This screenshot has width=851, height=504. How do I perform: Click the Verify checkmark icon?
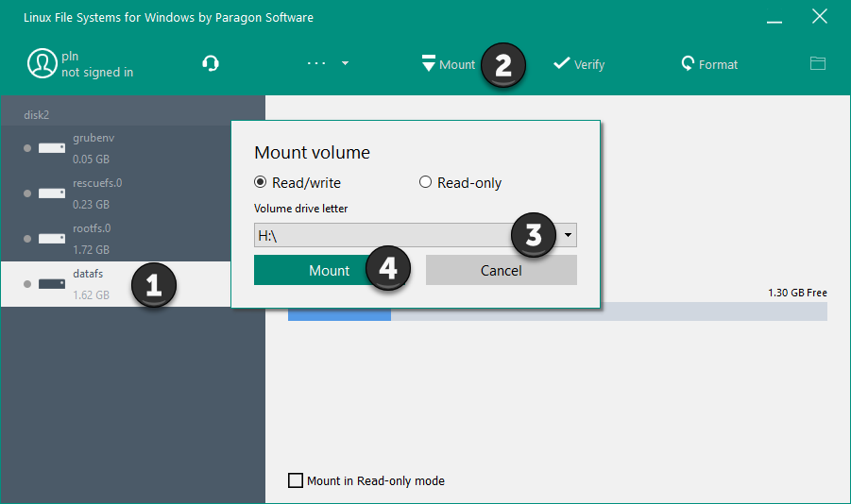561,63
